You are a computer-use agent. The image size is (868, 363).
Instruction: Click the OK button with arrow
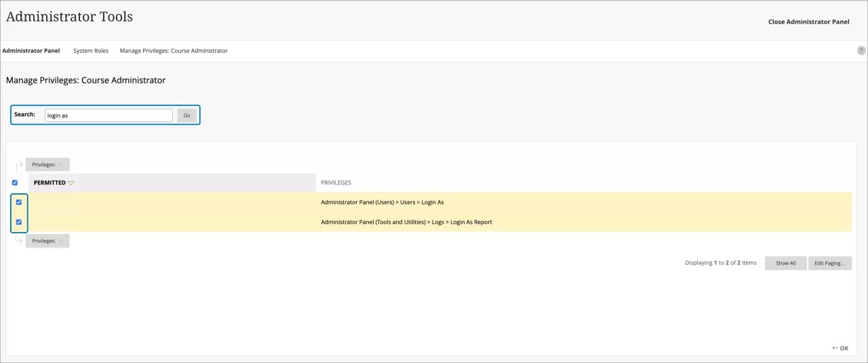tap(840, 348)
